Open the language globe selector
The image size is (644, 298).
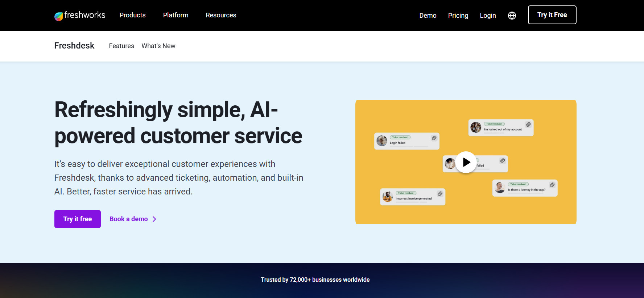(x=512, y=16)
